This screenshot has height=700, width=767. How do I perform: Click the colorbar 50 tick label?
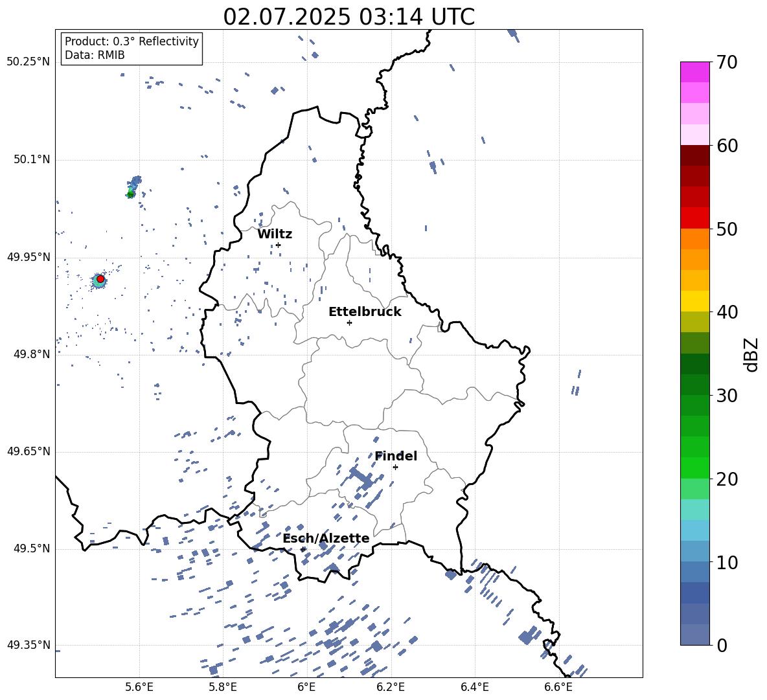pos(727,229)
